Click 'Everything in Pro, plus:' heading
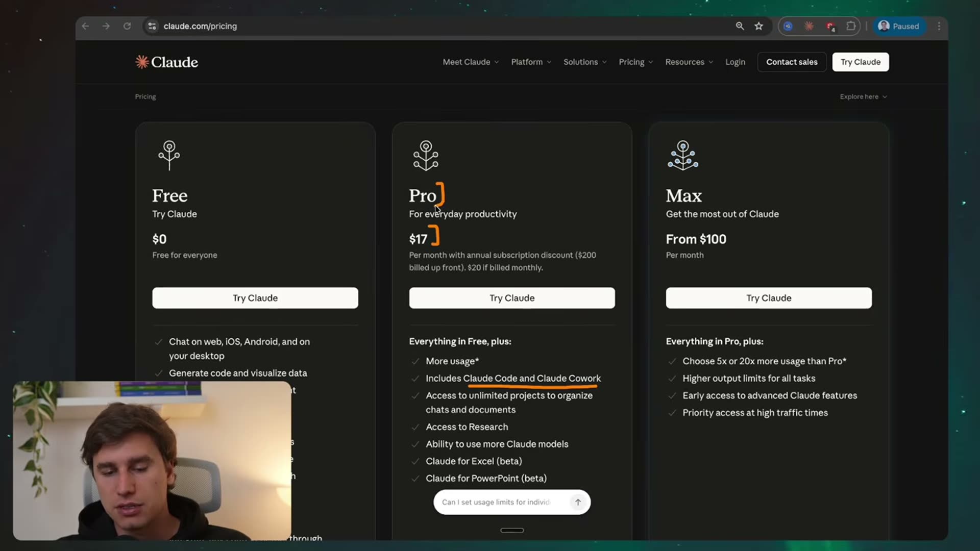This screenshot has height=551, width=980. [715, 341]
